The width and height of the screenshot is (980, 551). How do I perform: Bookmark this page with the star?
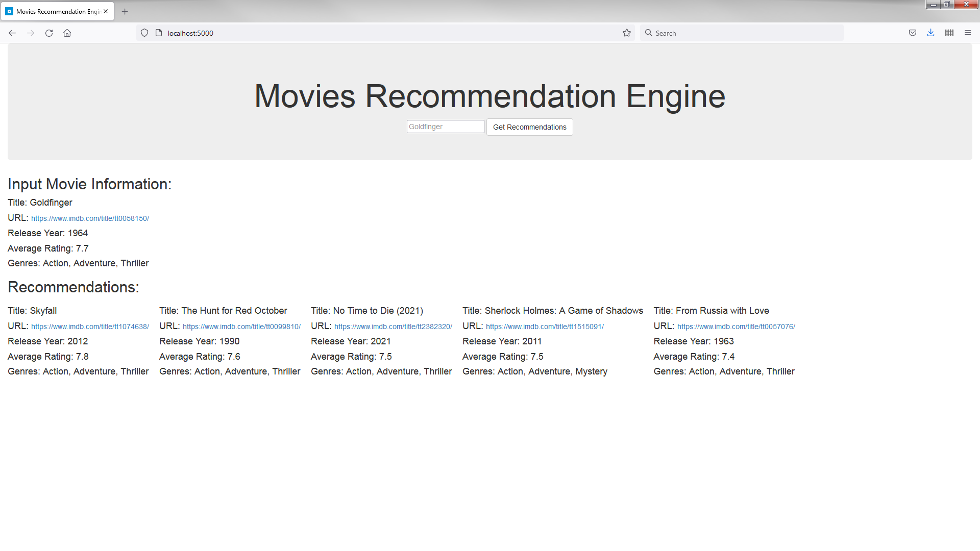tap(626, 33)
